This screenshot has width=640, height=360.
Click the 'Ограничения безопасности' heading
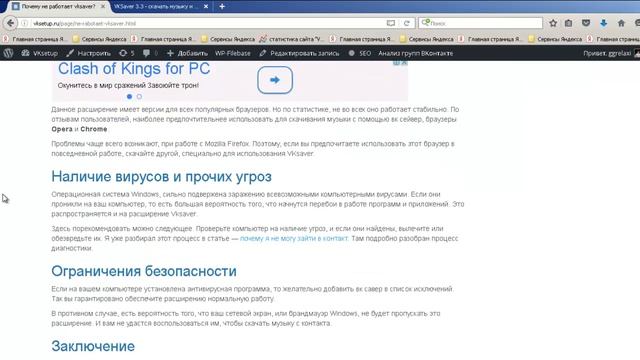coord(144,271)
